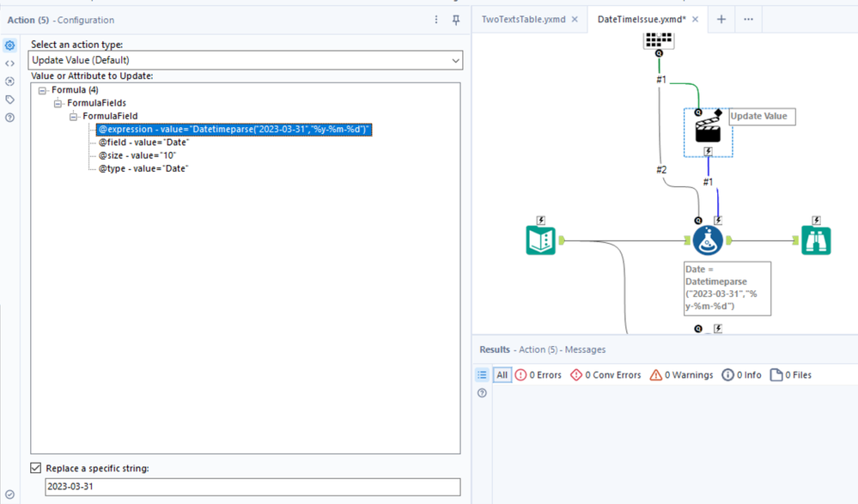This screenshot has width=858, height=504.
Task: Select the Action clapperboard tool on canvas
Action: [708, 130]
